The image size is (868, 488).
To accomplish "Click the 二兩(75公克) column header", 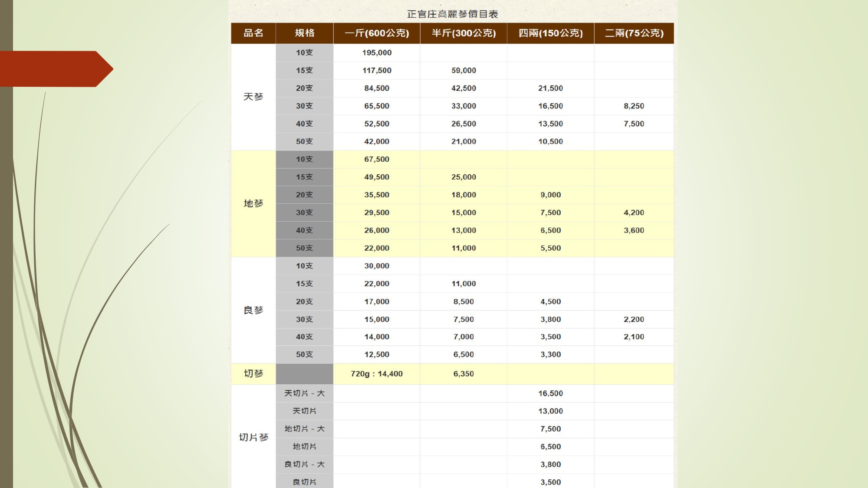I will pyautogui.click(x=634, y=33).
